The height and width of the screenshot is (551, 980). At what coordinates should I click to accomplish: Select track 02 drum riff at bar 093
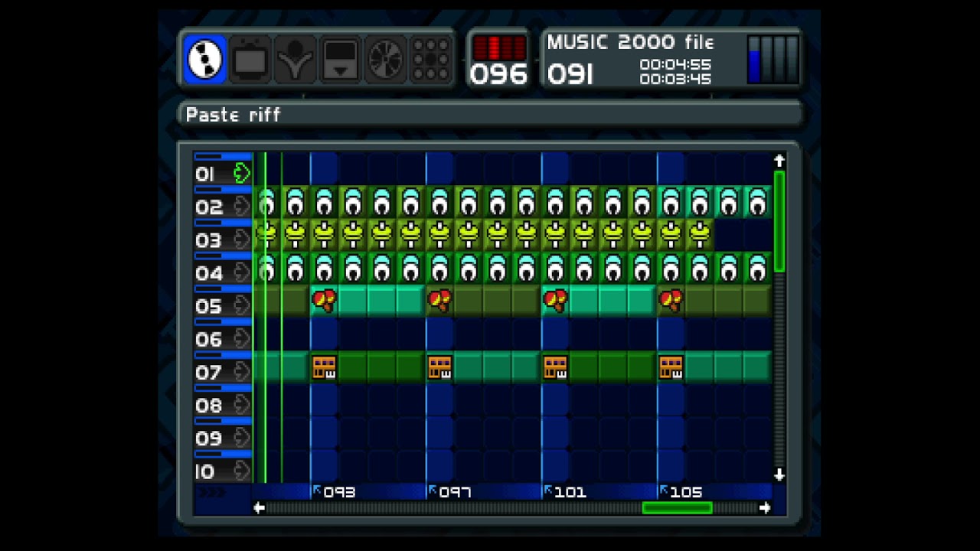click(x=324, y=202)
